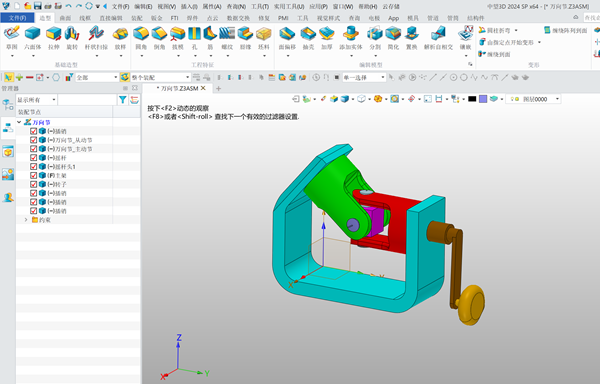The width and height of the screenshot is (600, 384).
Task: Pick the 筋 (Rib) tool
Action: [x=210, y=38]
